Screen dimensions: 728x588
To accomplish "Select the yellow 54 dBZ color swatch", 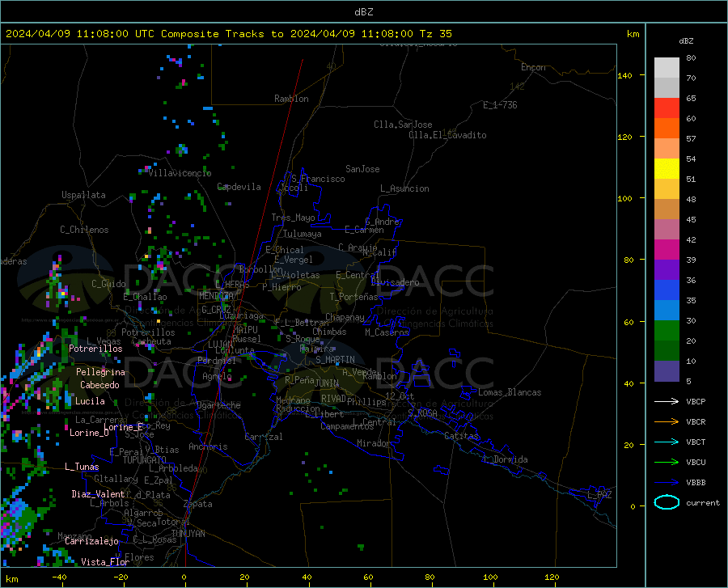I will 667,169.
